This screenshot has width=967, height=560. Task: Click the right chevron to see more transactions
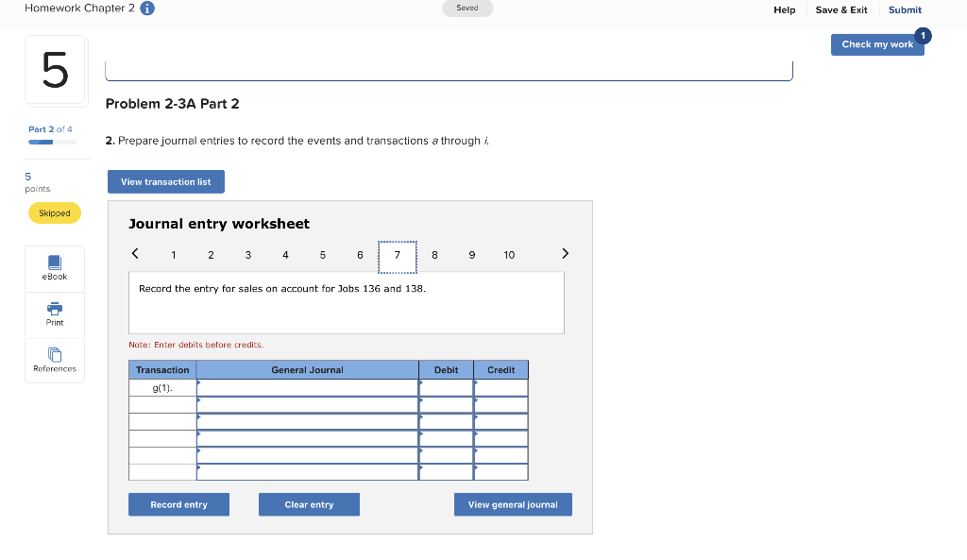click(x=565, y=253)
